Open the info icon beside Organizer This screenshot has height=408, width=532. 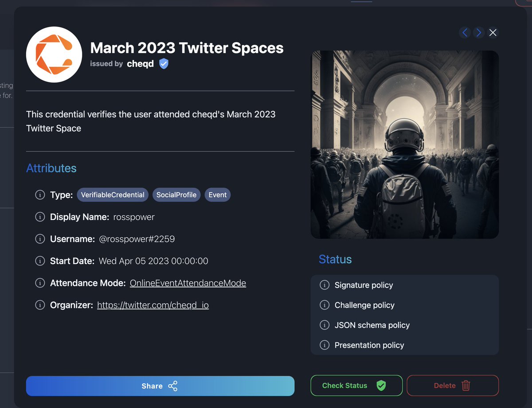40,305
